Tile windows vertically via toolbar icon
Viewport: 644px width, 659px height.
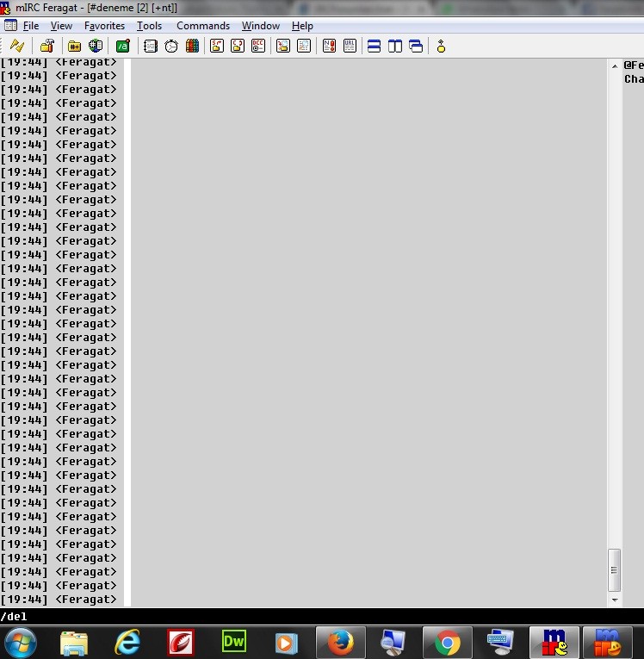[x=395, y=46]
